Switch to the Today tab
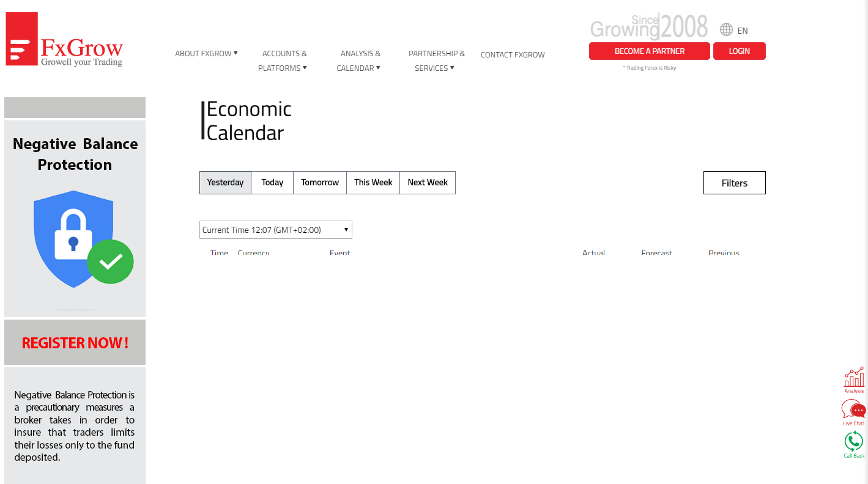The image size is (868, 484). click(272, 182)
